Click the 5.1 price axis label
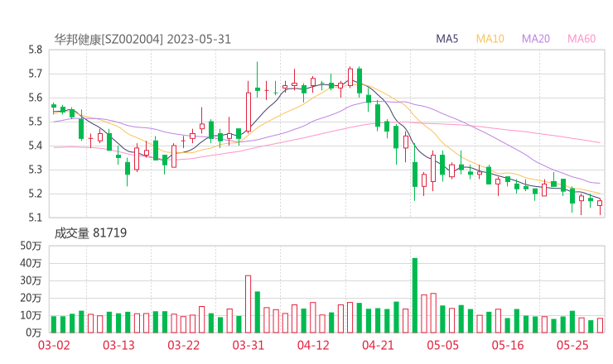Image resolution: width=613 pixels, height=364 pixels. (35, 218)
